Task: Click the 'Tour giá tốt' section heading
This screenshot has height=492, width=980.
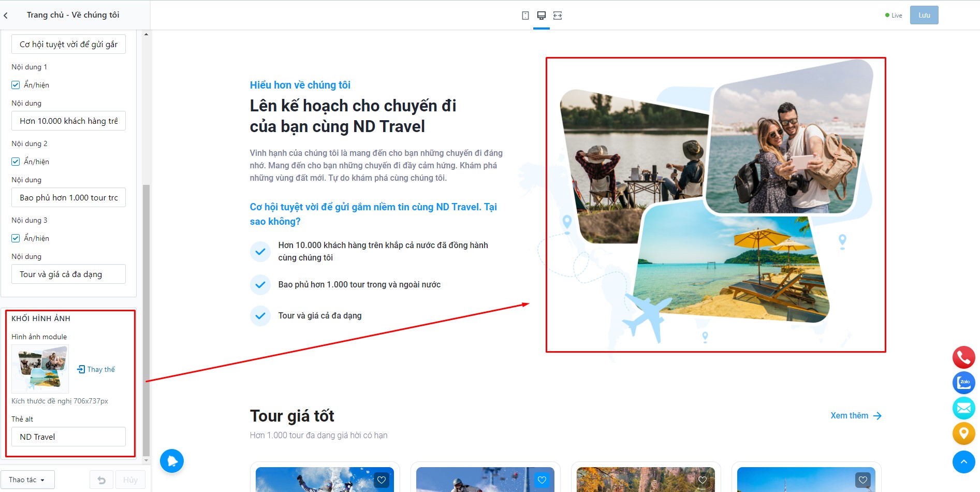Action: pyautogui.click(x=292, y=416)
